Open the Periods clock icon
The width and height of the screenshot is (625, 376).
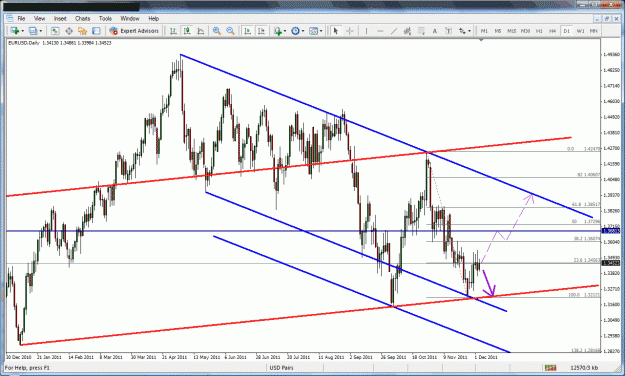point(295,31)
